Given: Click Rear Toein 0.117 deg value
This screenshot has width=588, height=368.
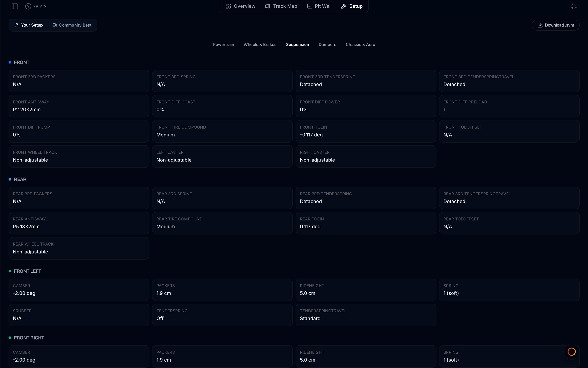Looking at the screenshot, I should coord(310,227).
